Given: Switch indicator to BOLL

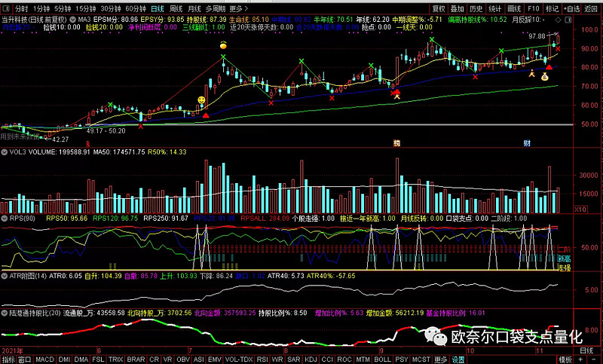Looking at the screenshot, I should click(383, 359).
